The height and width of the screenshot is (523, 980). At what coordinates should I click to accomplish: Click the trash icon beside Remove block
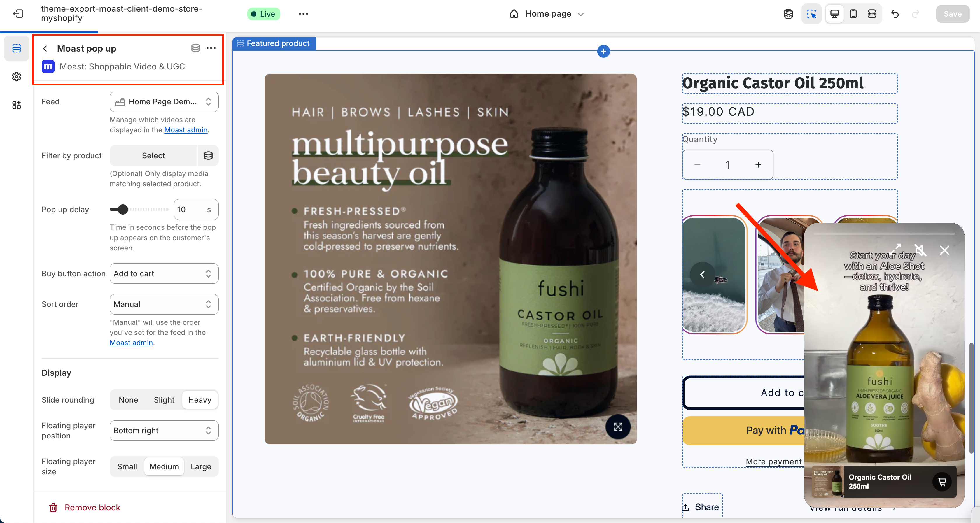[x=53, y=508]
